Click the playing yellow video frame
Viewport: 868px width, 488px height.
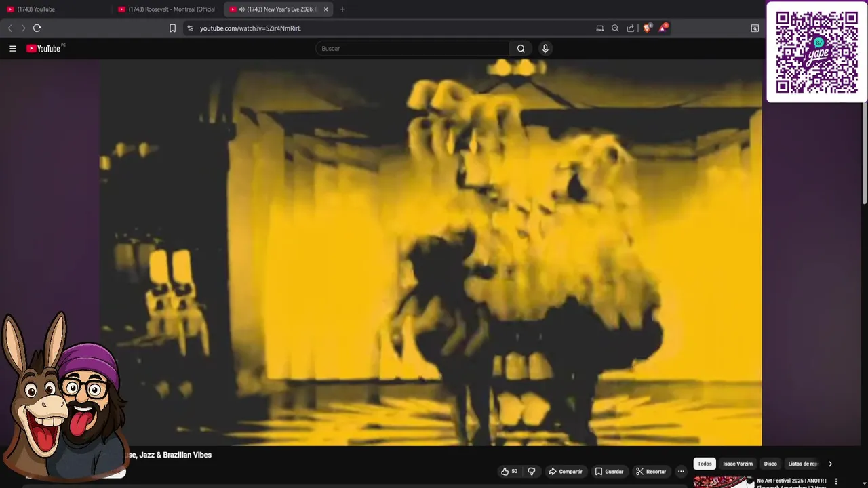point(431,252)
